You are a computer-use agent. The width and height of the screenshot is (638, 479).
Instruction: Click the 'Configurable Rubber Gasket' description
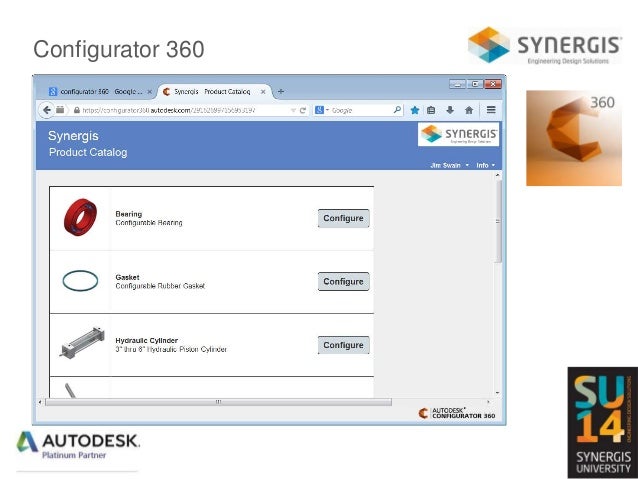pyautogui.click(x=160, y=286)
